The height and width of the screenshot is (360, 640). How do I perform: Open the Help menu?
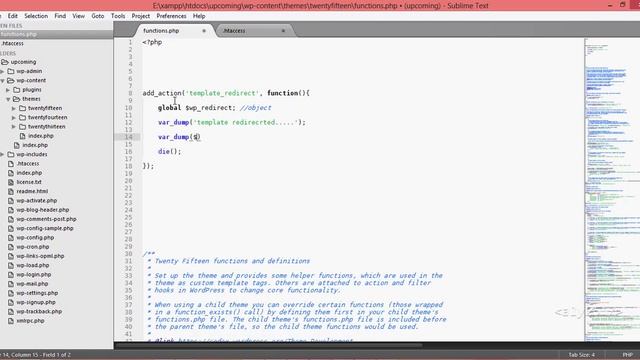click(x=199, y=16)
